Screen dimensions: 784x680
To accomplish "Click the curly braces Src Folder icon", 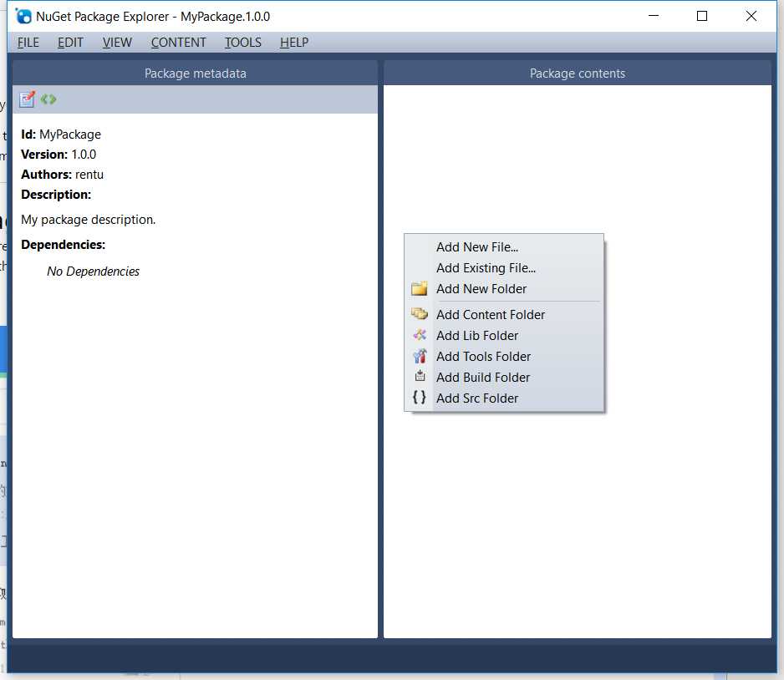I will [419, 397].
